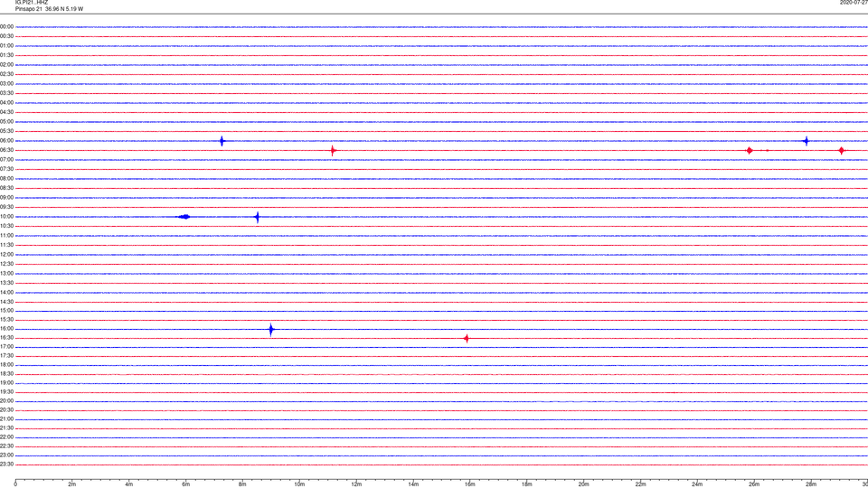This screenshot has height=488, width=868.
Task: Select the 22:00 time label
Action: tap(6, 437)
